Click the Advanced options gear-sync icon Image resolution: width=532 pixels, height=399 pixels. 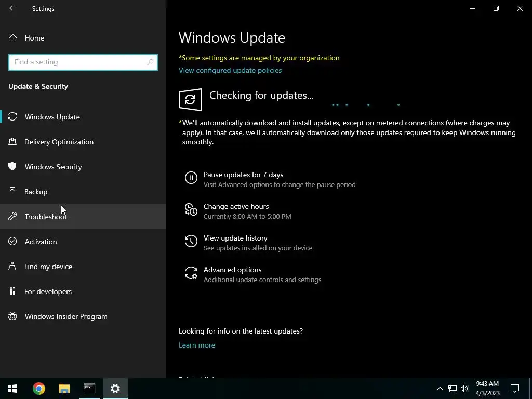tap(191, 273)
